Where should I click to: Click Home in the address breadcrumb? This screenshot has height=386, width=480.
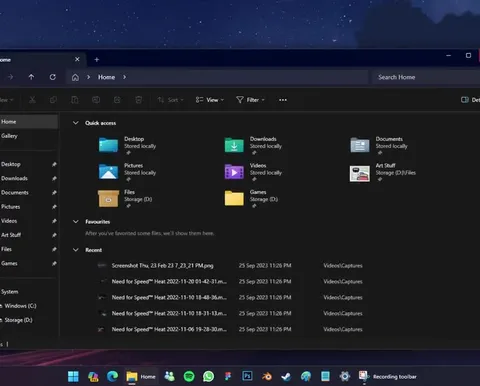[x=106, y=77]
